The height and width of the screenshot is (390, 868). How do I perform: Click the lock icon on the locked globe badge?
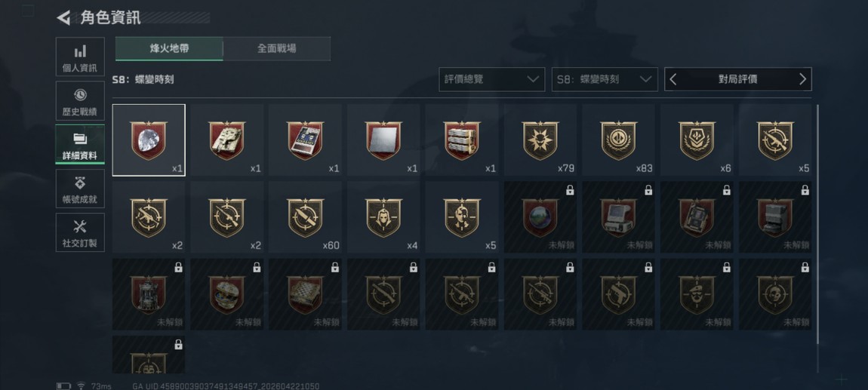pos(570,190)
